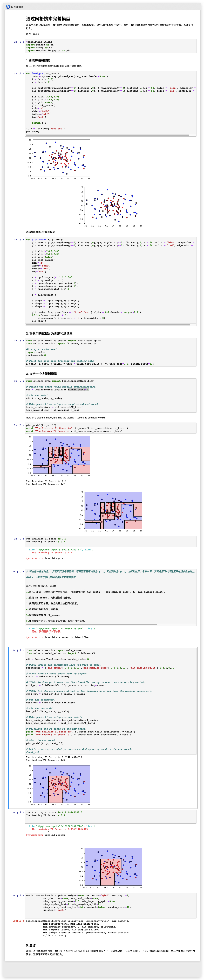This screenshot has height=980, width=204.
Task: Click output 'The training F1 Score is 0.814814814815' under In [11]
Action: 54,757
